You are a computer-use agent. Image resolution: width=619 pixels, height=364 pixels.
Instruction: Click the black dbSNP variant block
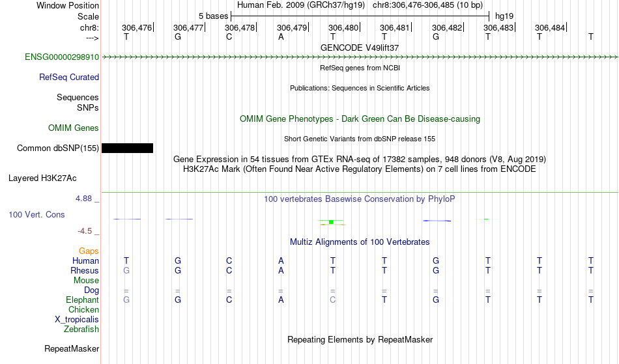pyautogui.click(x=128, y=148)
